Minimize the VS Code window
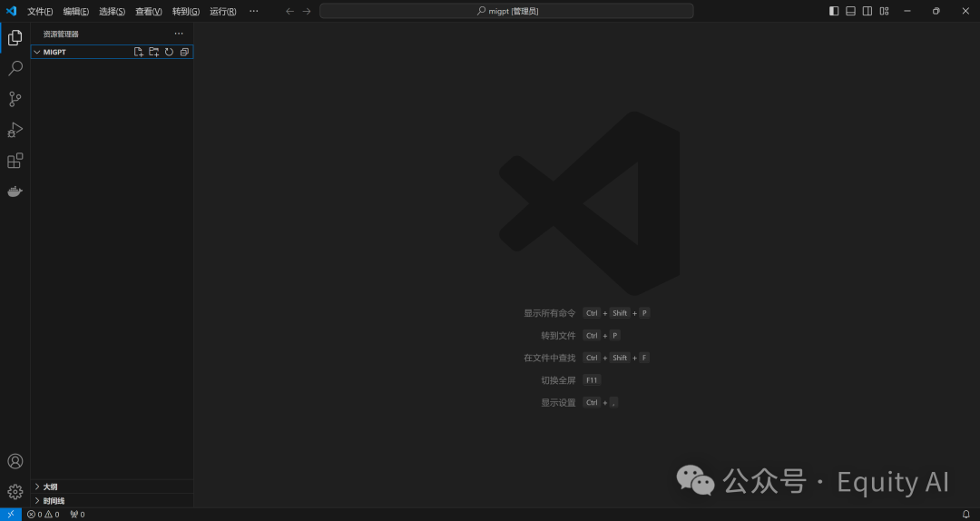 click(x=906, y=11)
